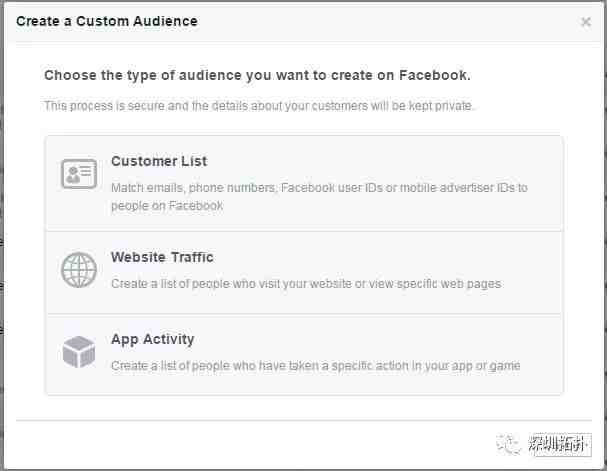
Task: Click the 'Match emails, phone numbers' description line
Action: click(x=319, y=188)
